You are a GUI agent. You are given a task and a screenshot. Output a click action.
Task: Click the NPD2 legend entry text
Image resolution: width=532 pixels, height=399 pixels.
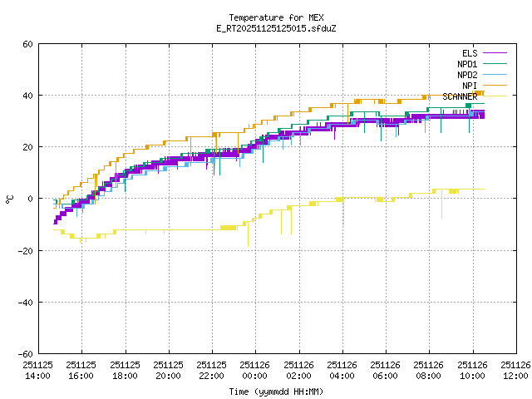pyautogui.click(x=467, y=75)
